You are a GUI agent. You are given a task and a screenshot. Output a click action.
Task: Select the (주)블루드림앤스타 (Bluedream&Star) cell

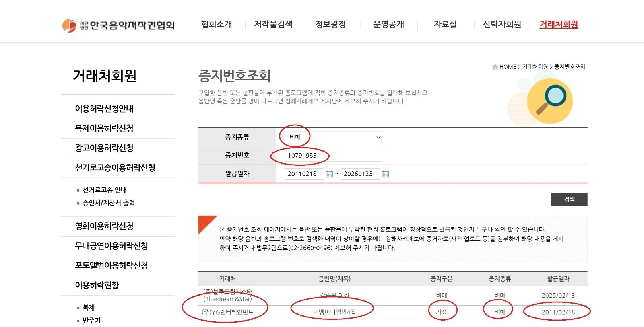point(228,295)
